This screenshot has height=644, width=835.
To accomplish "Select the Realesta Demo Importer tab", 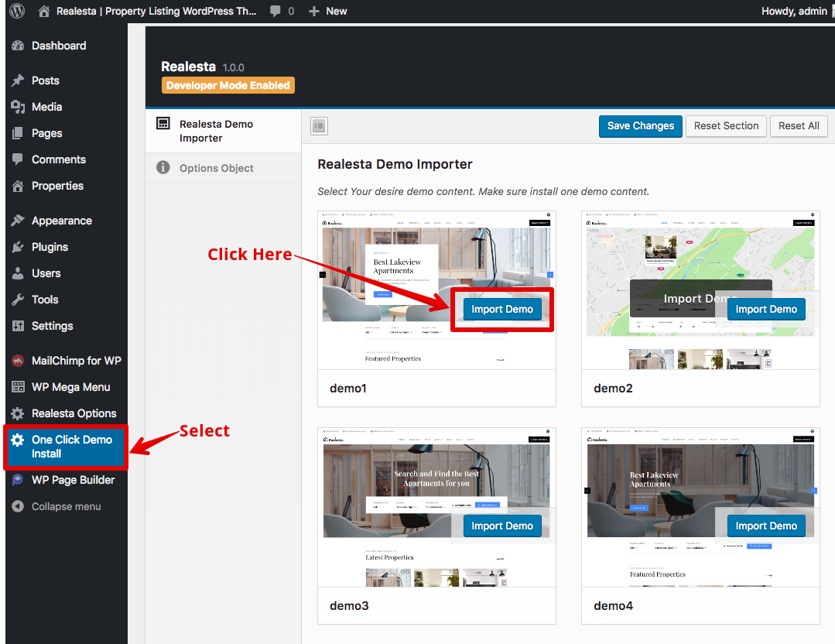I will click(x=223, y=131).
